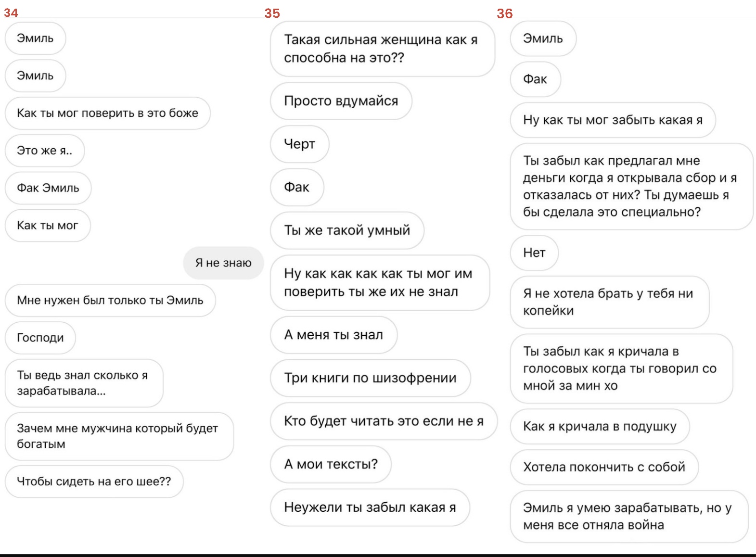The height and width of the screenshot is (557, 756).
Task: Tap 'Мне нужен был только ты Эмиль' message
Action: click(110, 300)
